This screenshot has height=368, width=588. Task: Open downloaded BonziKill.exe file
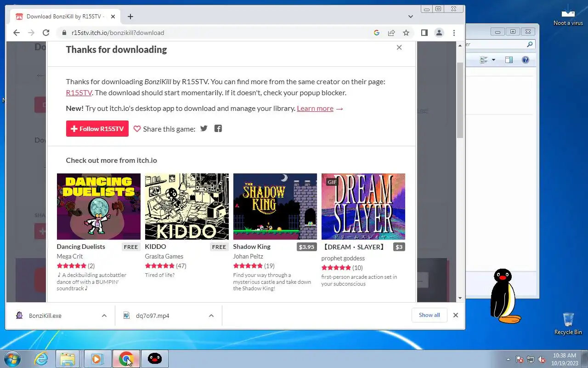pos(45,316)
